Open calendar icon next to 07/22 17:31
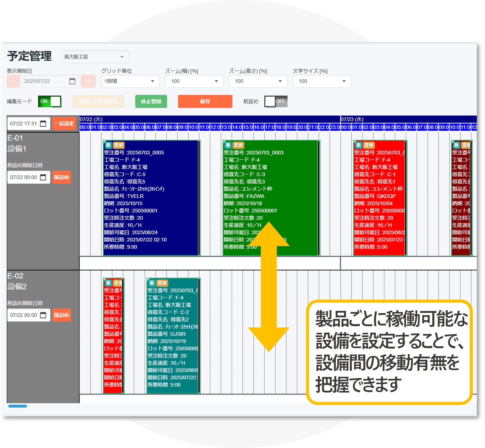Screen dimensions: 485x448 pyautogui.click(x=43, y=123)
